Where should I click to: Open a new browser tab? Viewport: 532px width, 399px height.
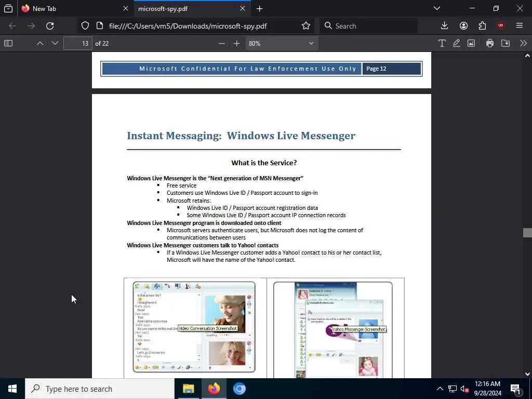[x=260, y=9]
